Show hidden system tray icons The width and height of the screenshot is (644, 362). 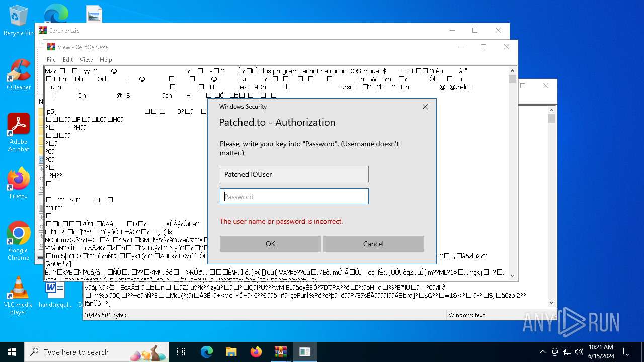542,352
